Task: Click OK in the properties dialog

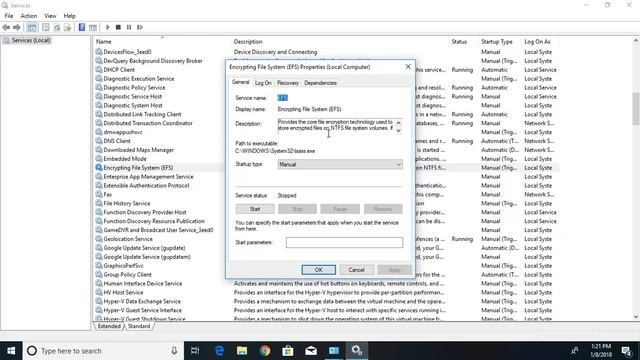Action: (318, 270)
